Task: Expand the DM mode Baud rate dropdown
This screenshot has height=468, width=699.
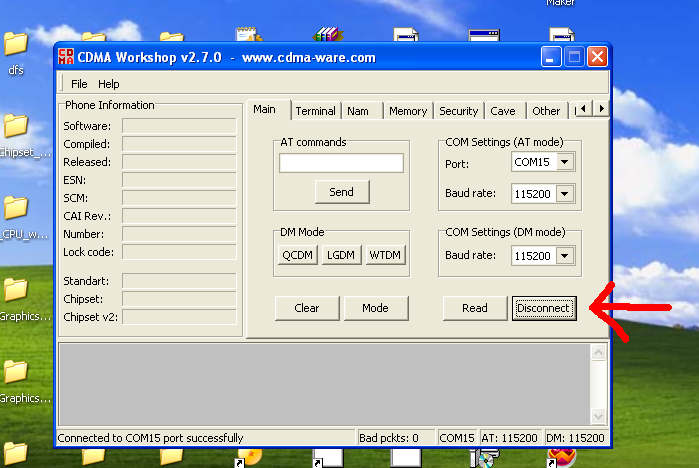Action: click(565, 256)
